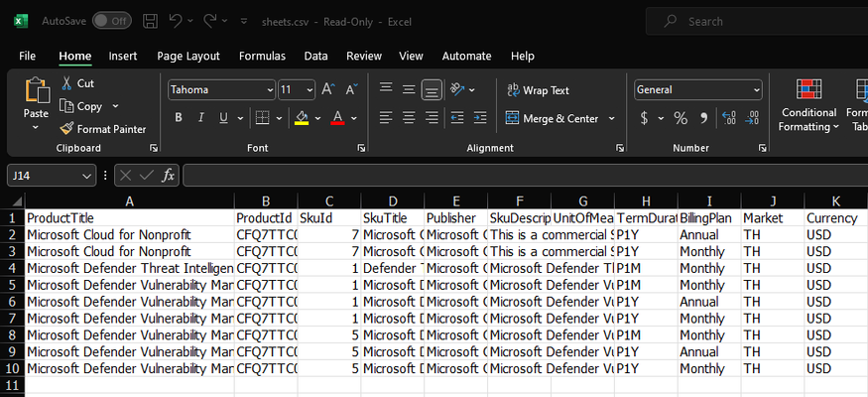Apply red Font Color

[337, 118]
